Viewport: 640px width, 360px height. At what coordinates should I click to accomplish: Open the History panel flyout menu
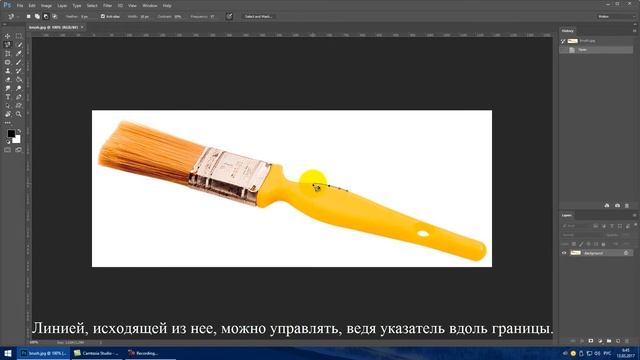[x=635, y=31]
